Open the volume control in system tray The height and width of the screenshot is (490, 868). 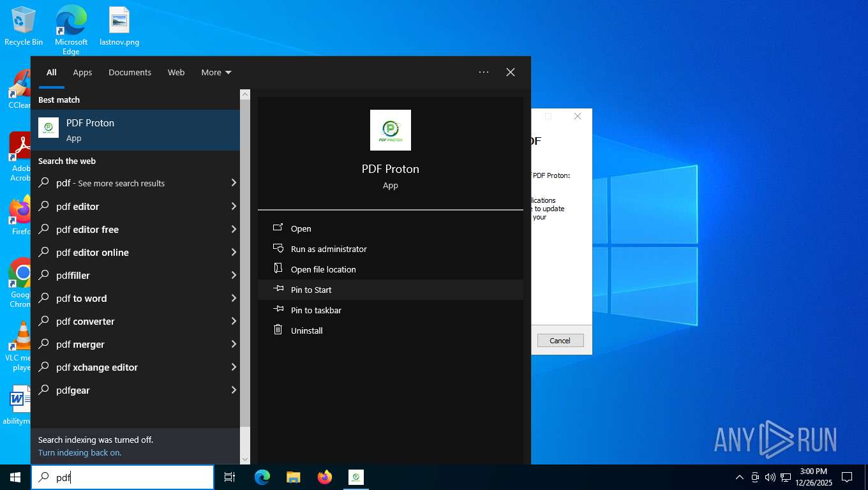(x=770, y=477)
